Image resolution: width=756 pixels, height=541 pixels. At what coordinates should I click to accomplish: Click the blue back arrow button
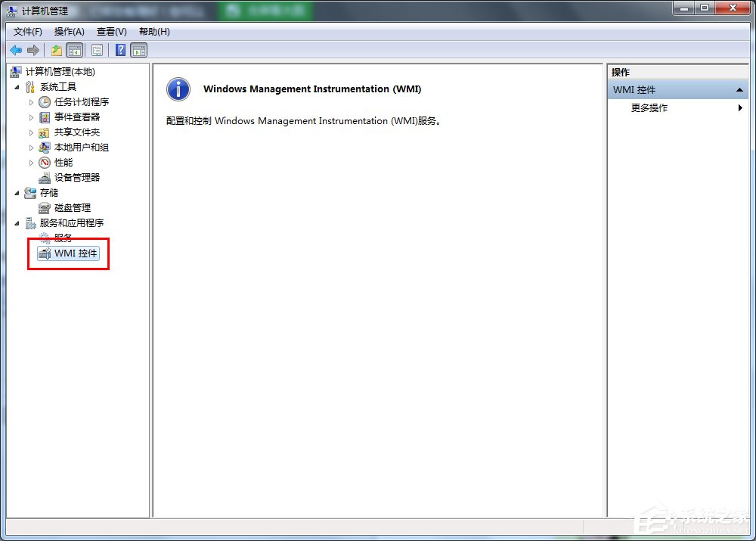click(x=16, y=50)
